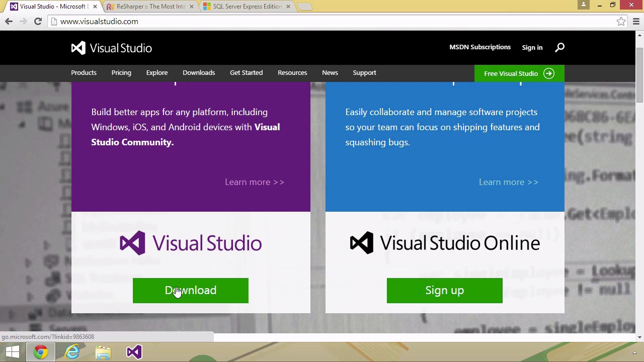Open the MSDN Subscriptions link
This screenshot has height=362, width=644.
[x=480, y=47]
